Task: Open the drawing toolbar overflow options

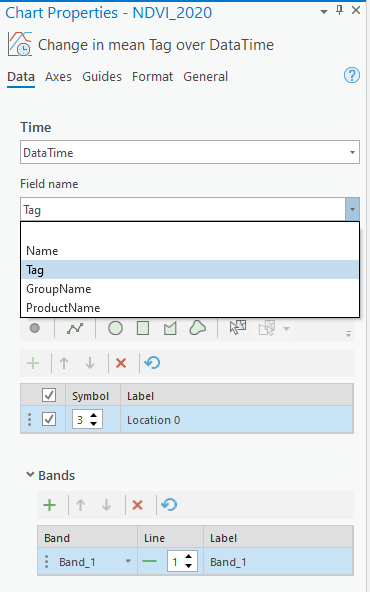Action: 348,334
